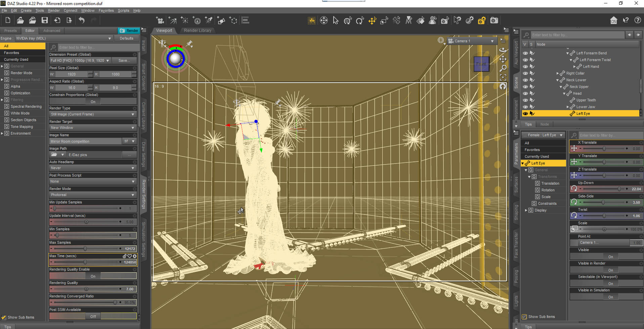This screenshot has height=329, width=644.
Task: Click the Import file icon
Action: coord(57,20)
